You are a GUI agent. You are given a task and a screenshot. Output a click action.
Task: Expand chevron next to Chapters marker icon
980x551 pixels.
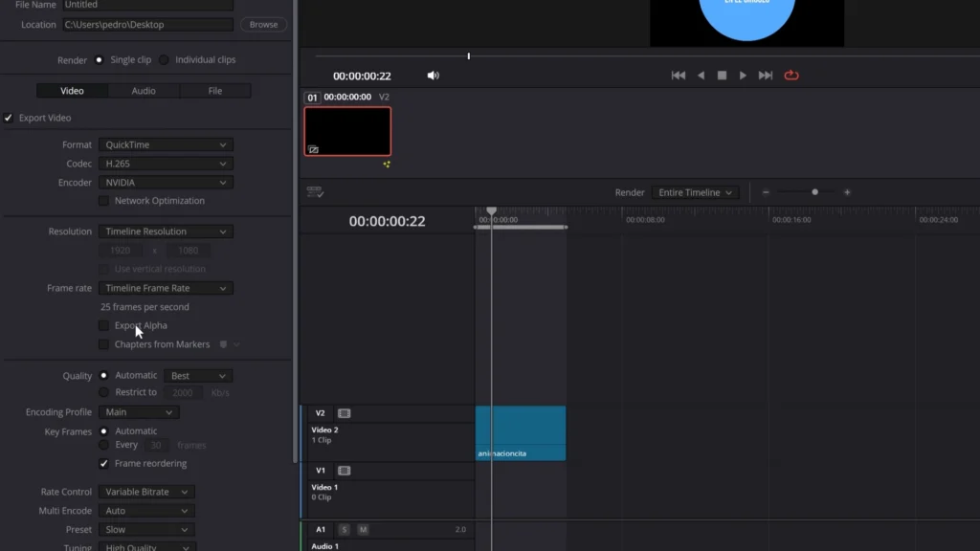click(x=237, y=344)
